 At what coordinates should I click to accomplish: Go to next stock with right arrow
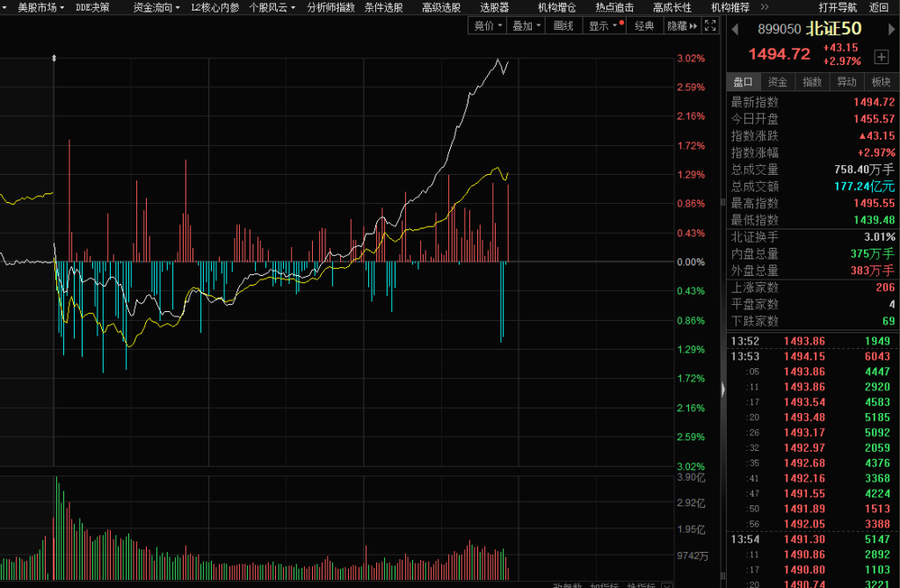pos(888,29)
